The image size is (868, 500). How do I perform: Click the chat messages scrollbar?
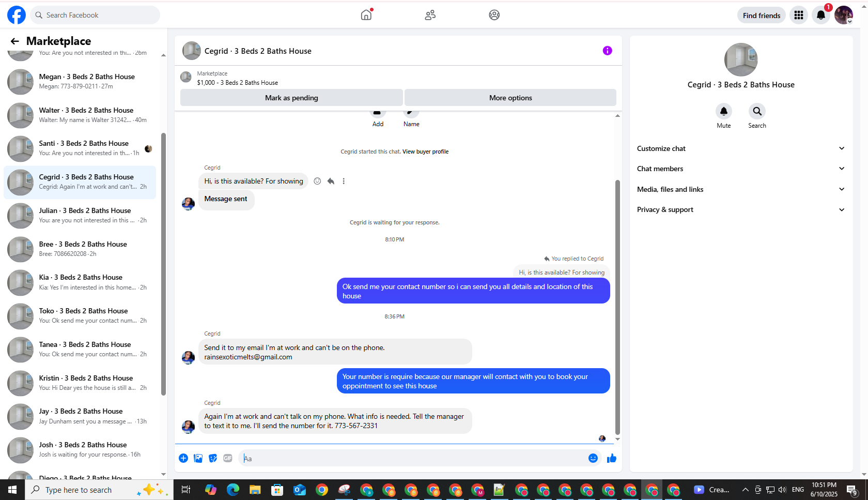click(617, 307)
